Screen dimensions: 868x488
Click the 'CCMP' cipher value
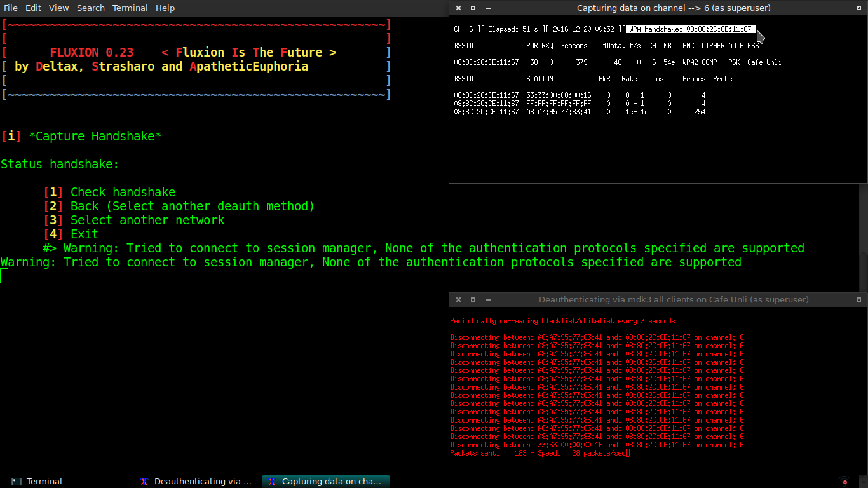pos(709,62)
